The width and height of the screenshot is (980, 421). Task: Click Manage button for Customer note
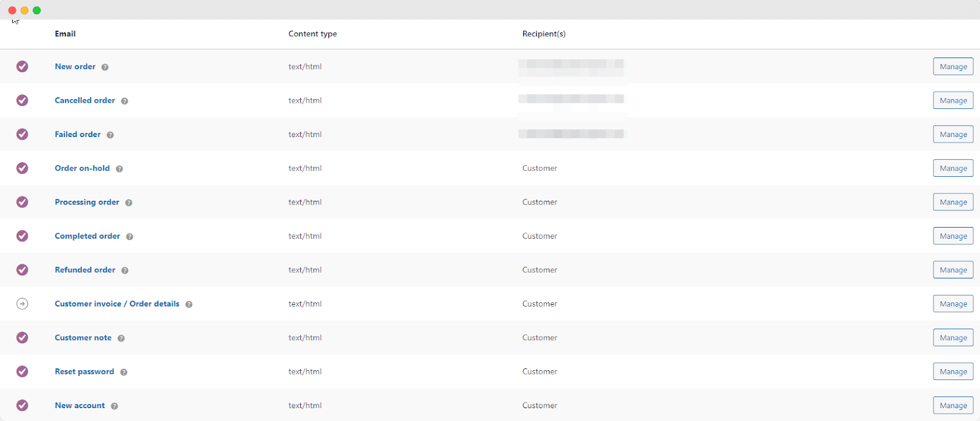(953, 338)
